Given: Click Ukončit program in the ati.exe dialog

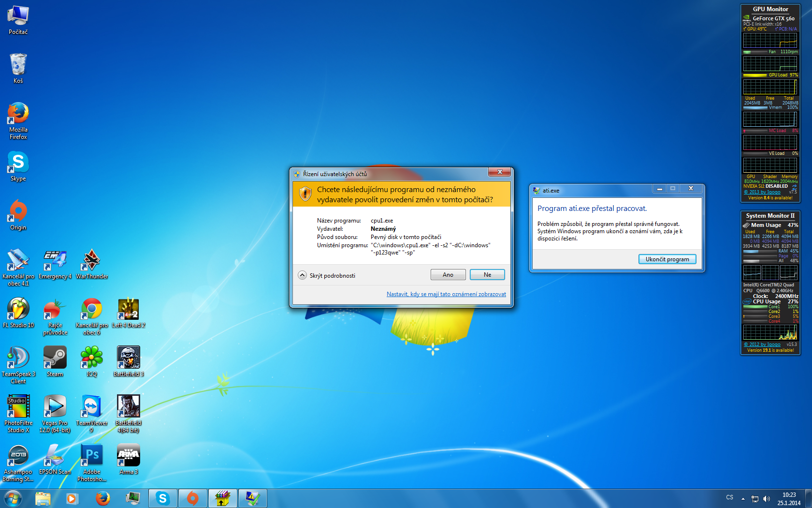Looking at the screenshot, I should click(x=667, y=259).
